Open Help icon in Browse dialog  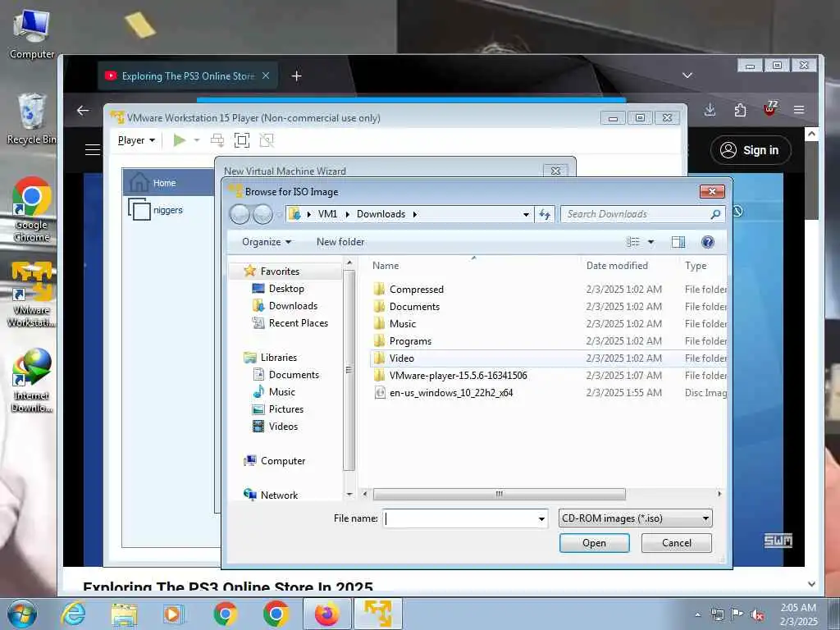[708, 242]
